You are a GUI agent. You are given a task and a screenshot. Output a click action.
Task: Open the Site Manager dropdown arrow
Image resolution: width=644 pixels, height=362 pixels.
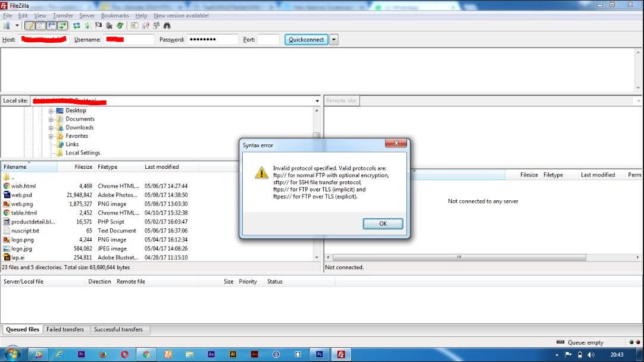(x=17, y=26)
